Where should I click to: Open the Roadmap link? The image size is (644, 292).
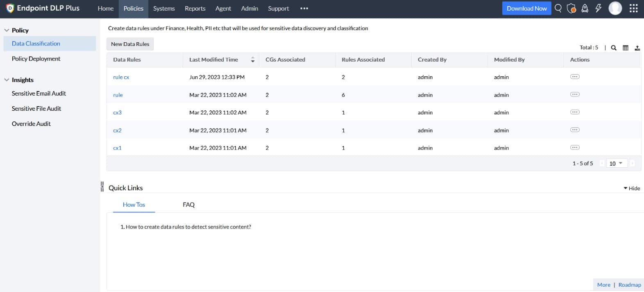(630, 285)
